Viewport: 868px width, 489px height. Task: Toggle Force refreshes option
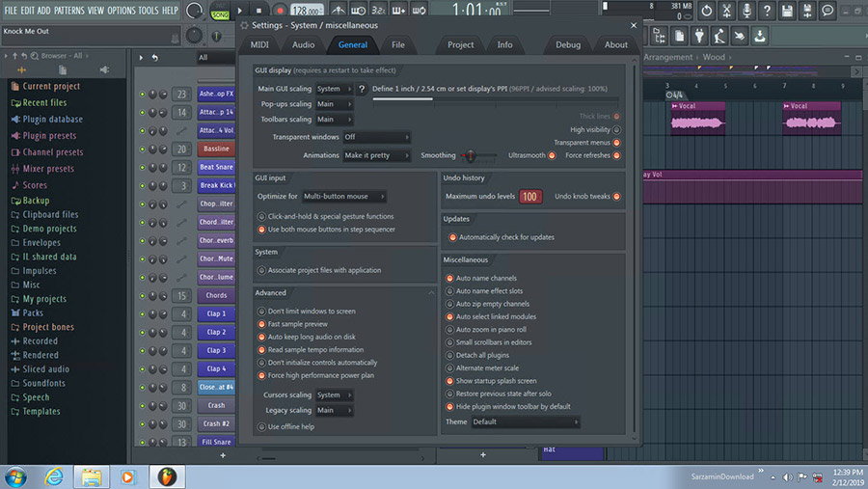616,155
